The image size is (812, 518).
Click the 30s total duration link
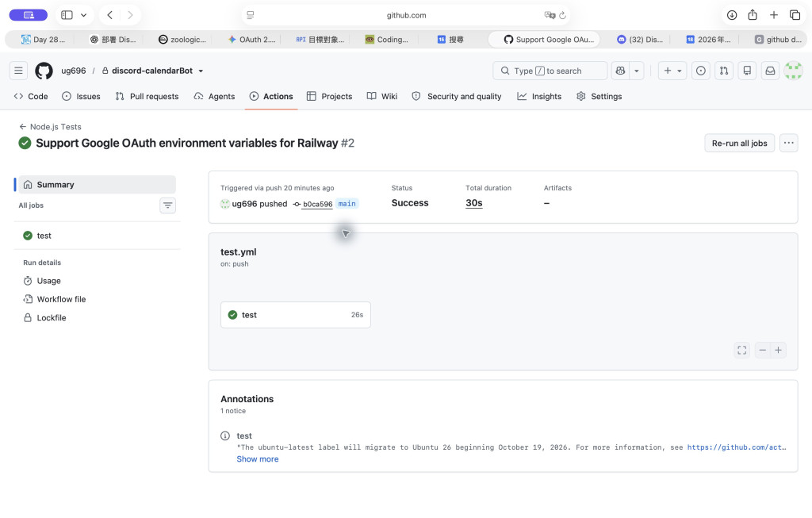point(474,203)
